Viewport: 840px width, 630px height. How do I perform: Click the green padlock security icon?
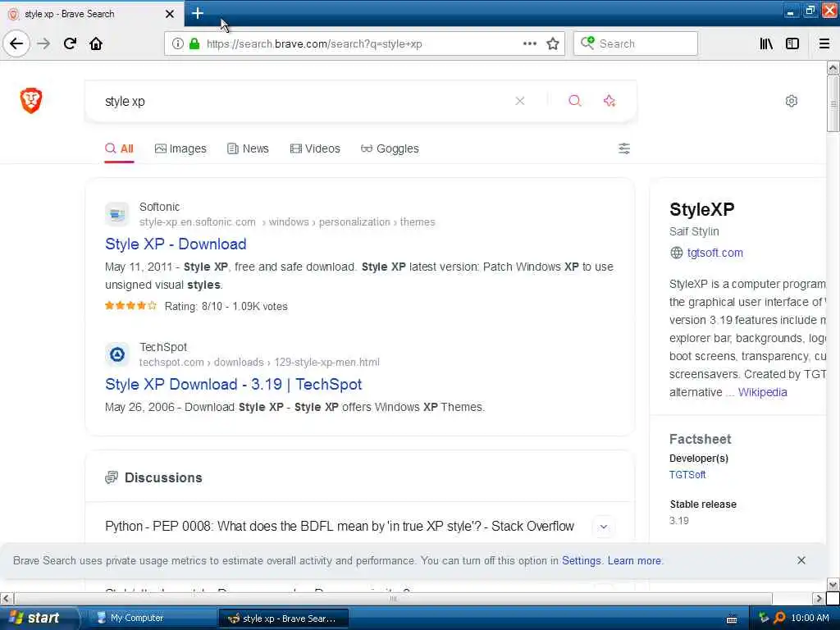pos(194,43)
